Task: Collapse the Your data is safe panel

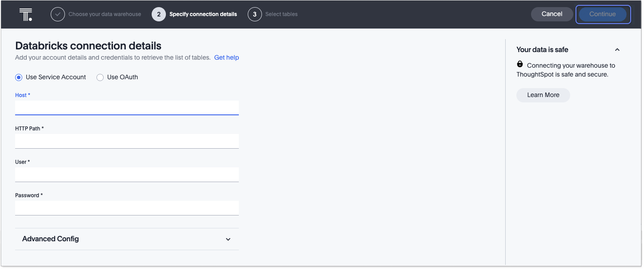Action: point(617,50)
